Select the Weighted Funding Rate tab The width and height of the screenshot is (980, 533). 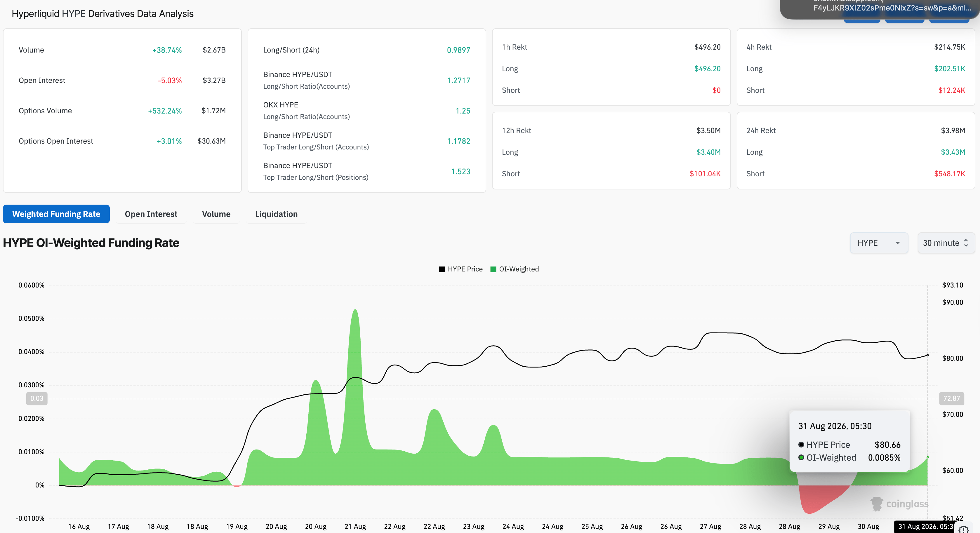pos(56,214)
